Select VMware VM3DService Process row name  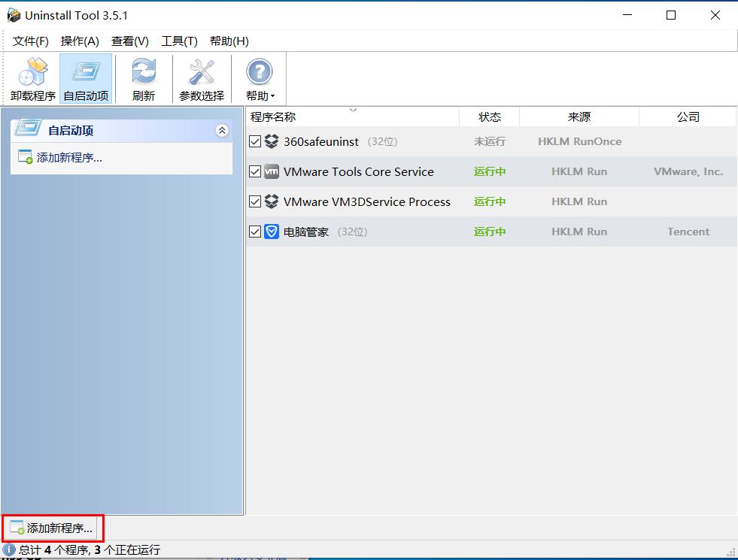coord(367,201)
